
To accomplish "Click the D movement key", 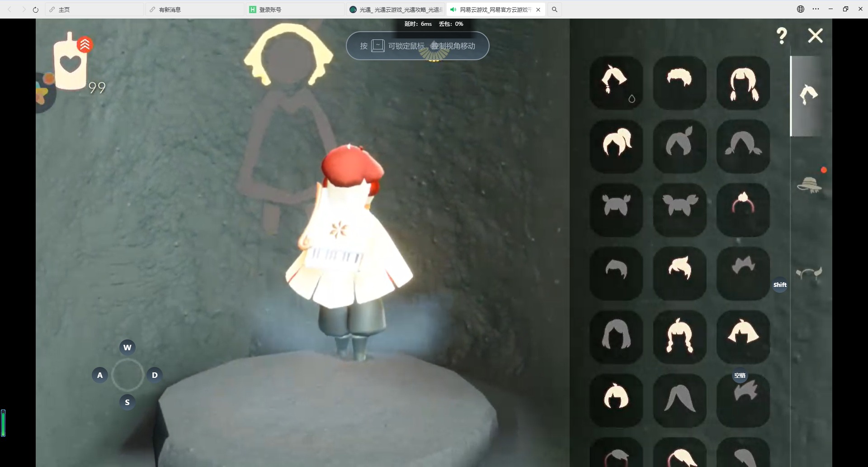I will pos(155,375).
